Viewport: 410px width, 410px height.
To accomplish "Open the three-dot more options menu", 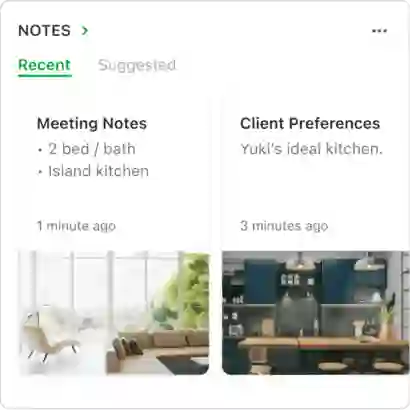I will click(379, 31).
